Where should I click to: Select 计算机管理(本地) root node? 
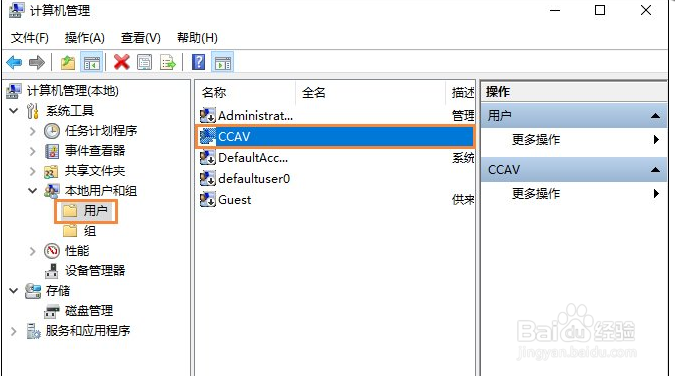[x=72, y=91]
